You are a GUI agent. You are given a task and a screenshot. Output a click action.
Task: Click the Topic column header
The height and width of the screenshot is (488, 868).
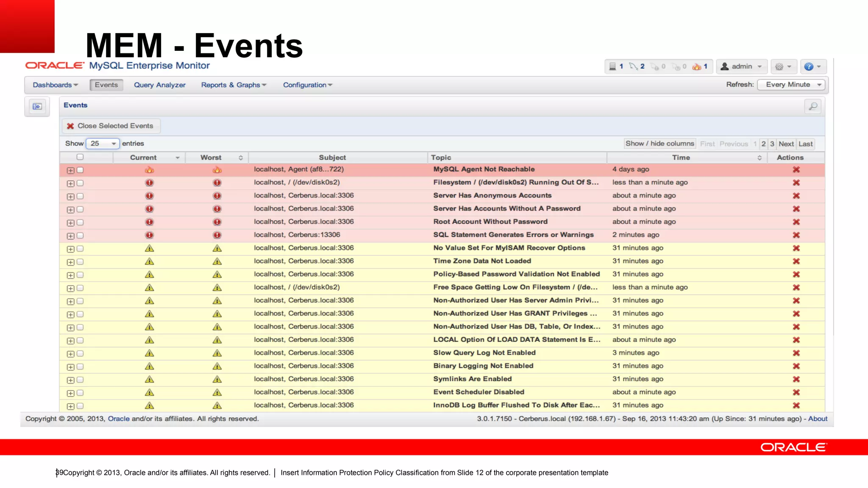(x=517, y=158)
